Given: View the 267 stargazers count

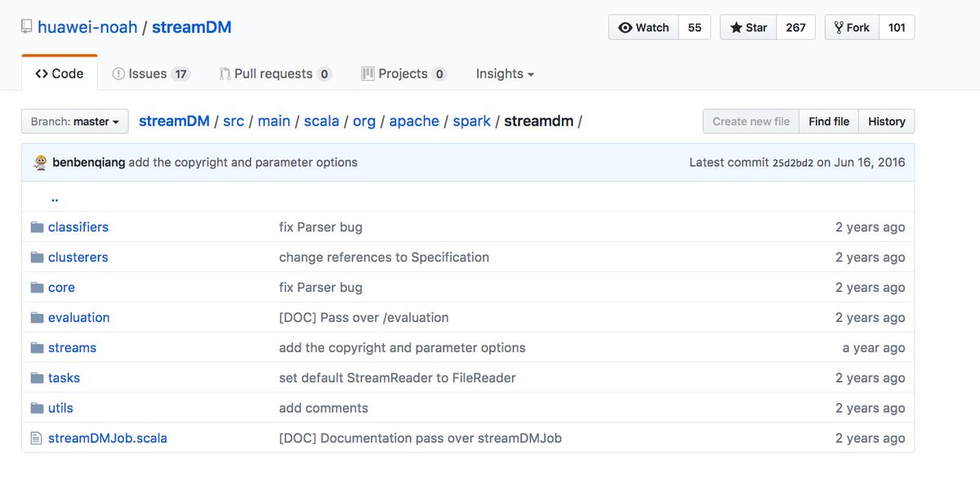Looking at the screenshot, I should click(796, 28).
